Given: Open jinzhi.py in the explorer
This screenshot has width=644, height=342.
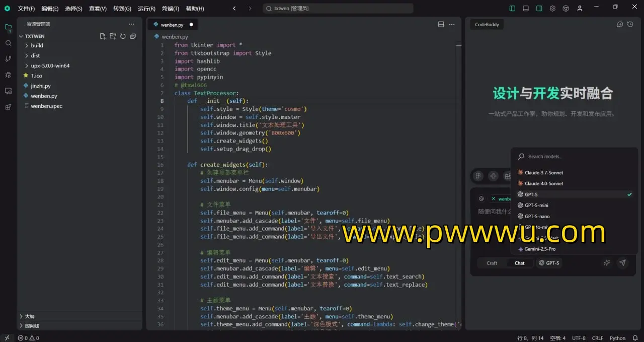Looking at the screenshot, I should click(x=41, y=86).
